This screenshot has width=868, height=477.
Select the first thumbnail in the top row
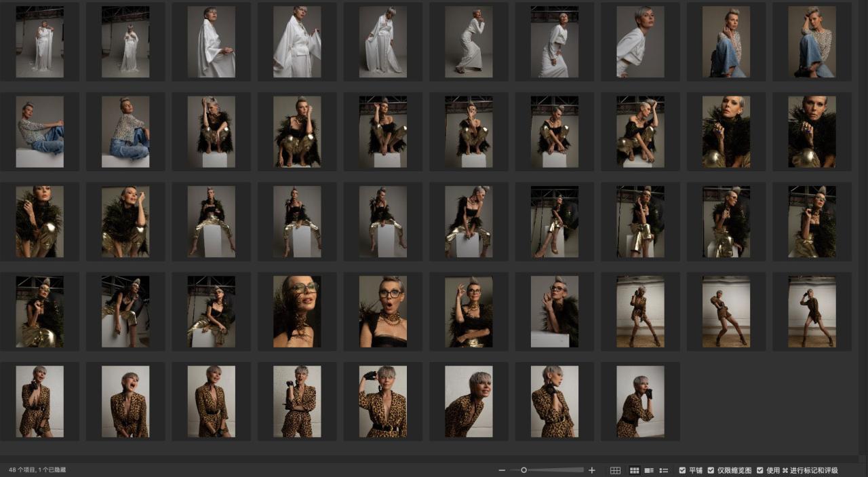(40, 42)
